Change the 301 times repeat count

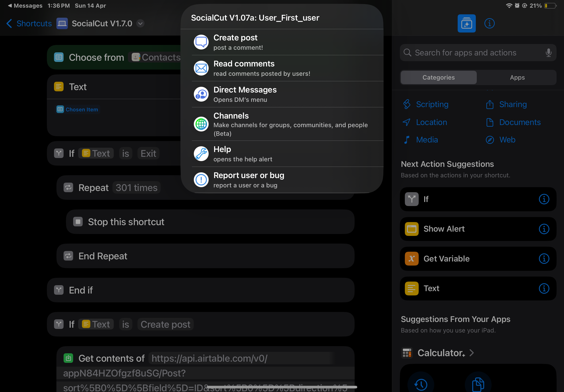click(x=136, y=188)
